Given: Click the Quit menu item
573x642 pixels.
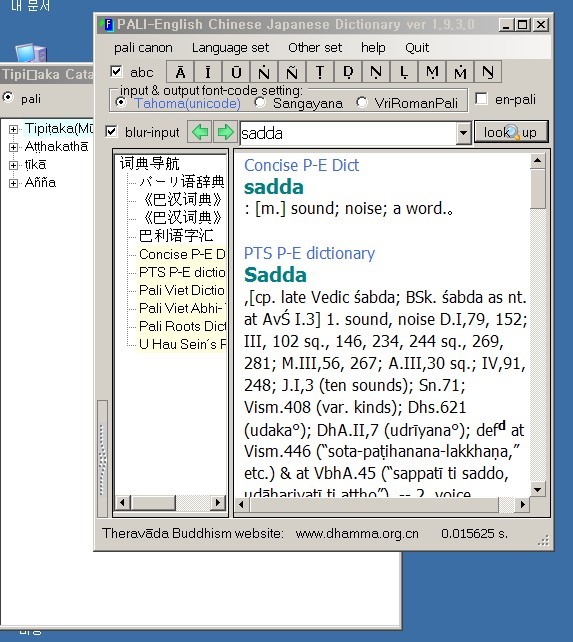Looking at the screenshot, I should [417, 48].
